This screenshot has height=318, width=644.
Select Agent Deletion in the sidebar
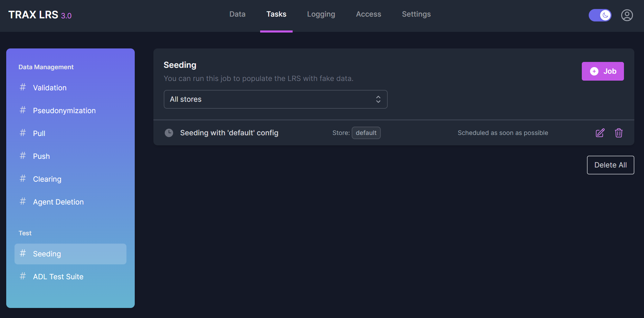pos(58,202)
